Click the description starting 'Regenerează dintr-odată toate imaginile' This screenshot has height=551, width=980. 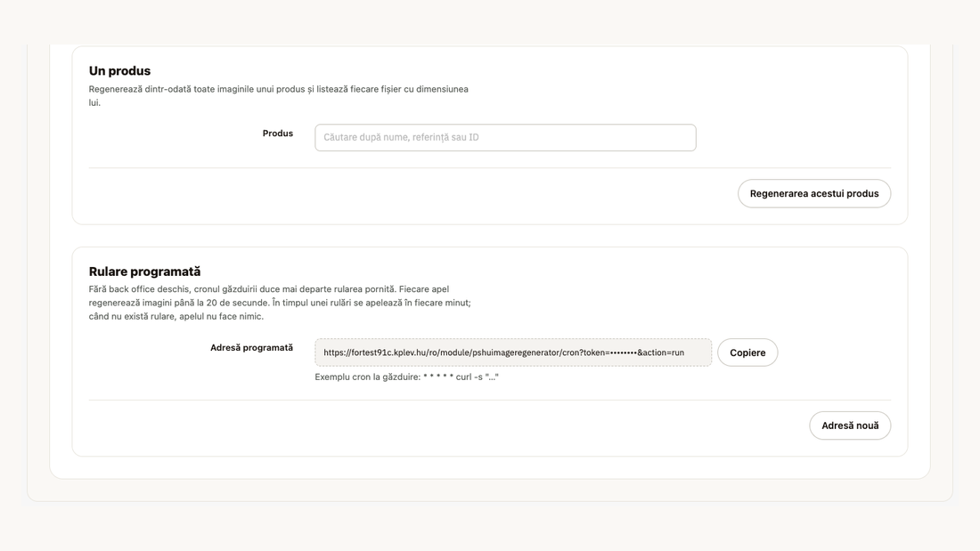[279, 95]
